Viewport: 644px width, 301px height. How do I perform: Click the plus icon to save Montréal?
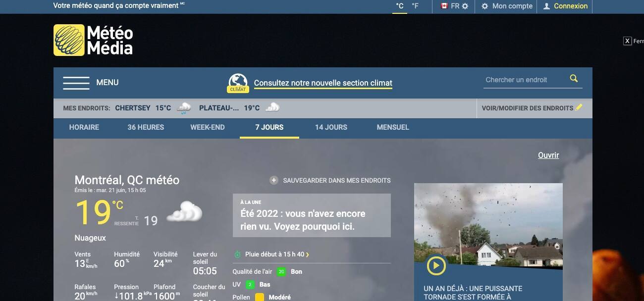click(x=273, y=180)
